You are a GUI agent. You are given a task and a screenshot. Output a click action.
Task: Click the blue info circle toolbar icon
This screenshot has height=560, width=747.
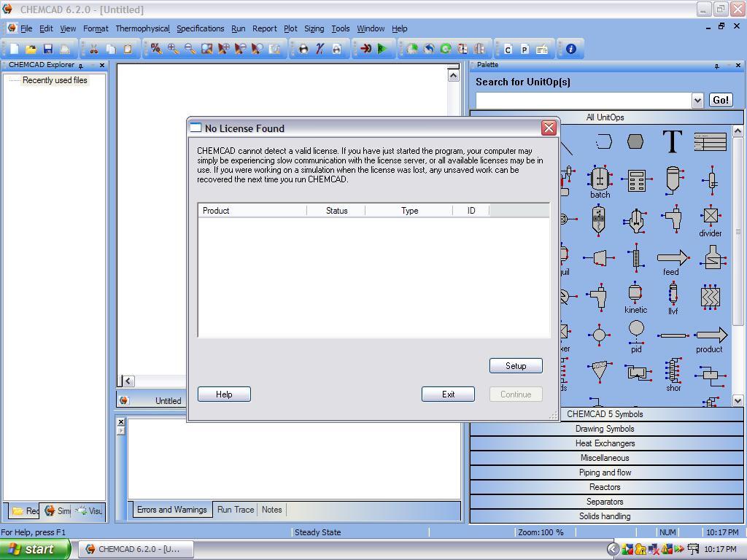tap(570, 49)
